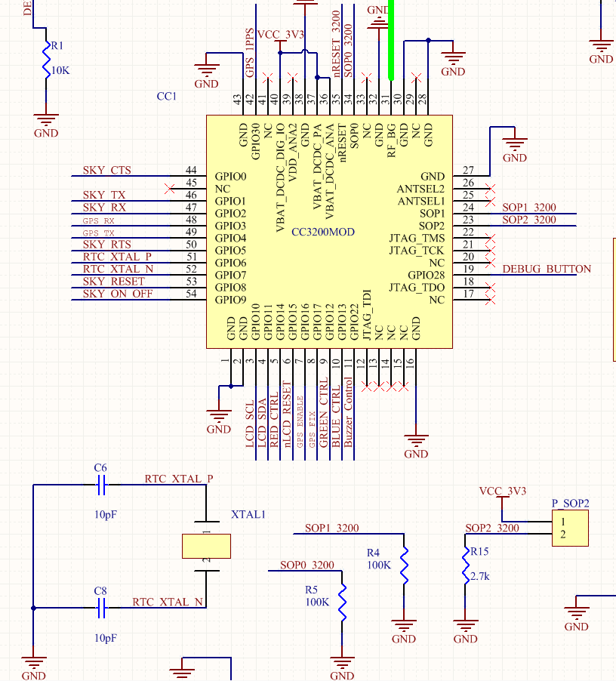Click the ANTSEL2 pin name
Image resolution: width=616 pixels, height=681 pixels.
pos(420,189)
